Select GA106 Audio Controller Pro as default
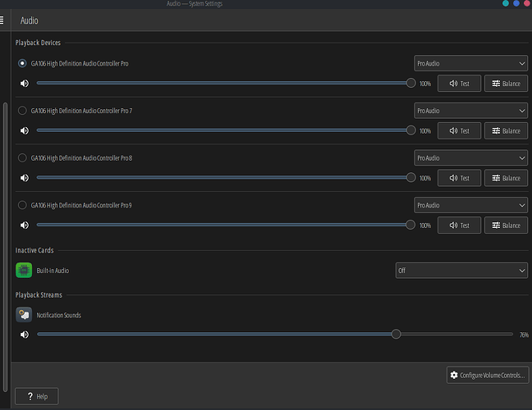The image size is (532, 410). 22,63
